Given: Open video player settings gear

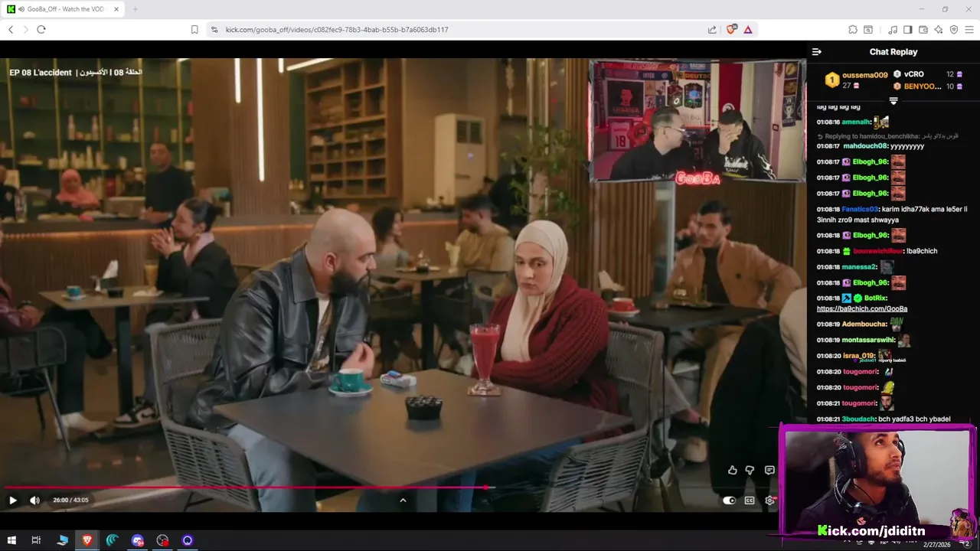Looking at the screenshot, I should click(x=769, y=500).
